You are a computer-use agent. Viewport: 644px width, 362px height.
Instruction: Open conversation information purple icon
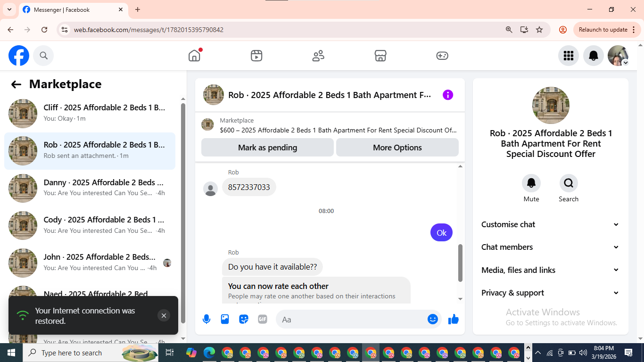[x=448, y=95]
